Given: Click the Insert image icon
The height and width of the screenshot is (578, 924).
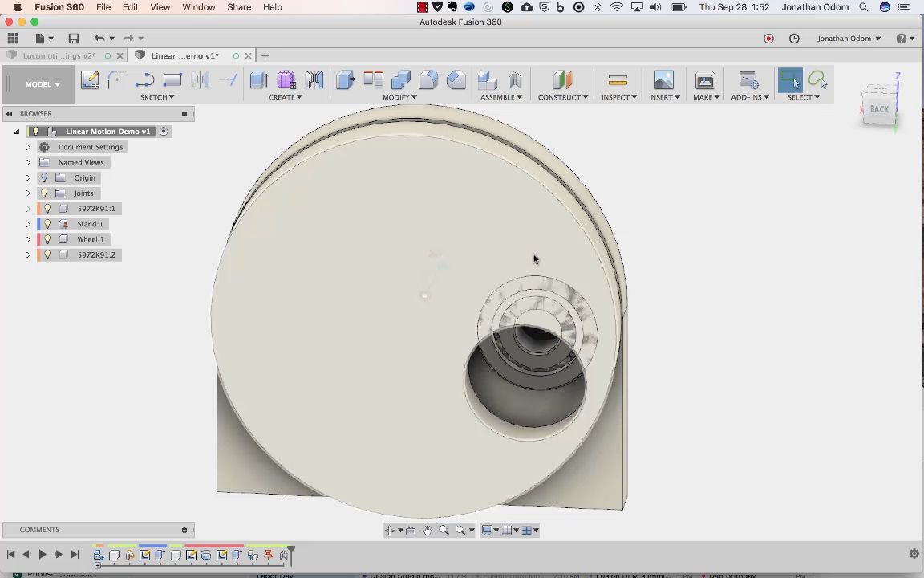Looking at the screenshot, I should pos(663,79).
